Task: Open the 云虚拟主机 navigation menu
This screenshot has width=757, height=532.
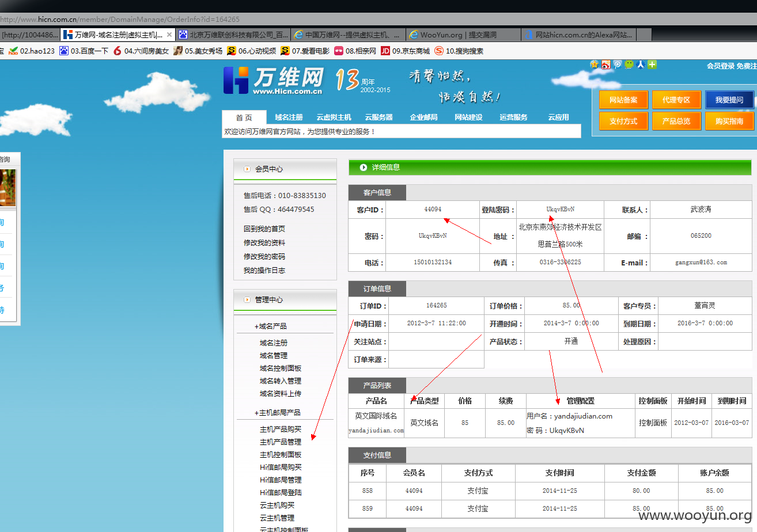Action: pyautogui.click(x=334, y=117)
